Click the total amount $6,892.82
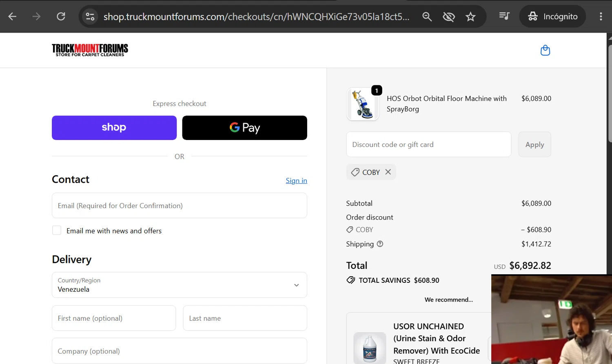This screenshot has width=612, height=364. pos(530,266)
